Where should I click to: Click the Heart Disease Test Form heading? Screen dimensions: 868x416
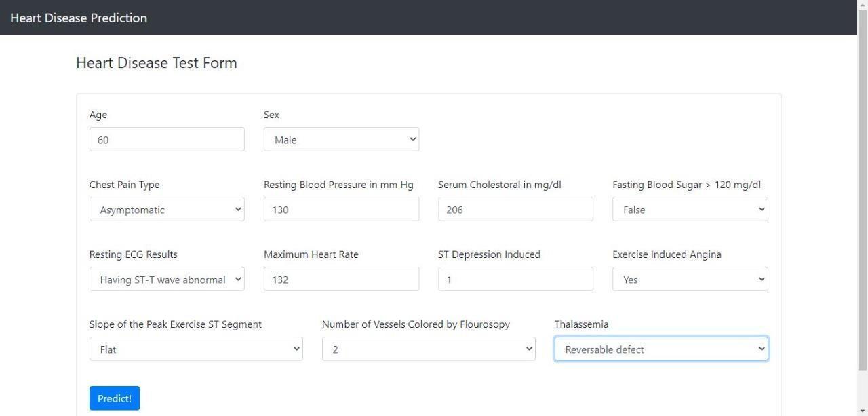click(157, 63)
